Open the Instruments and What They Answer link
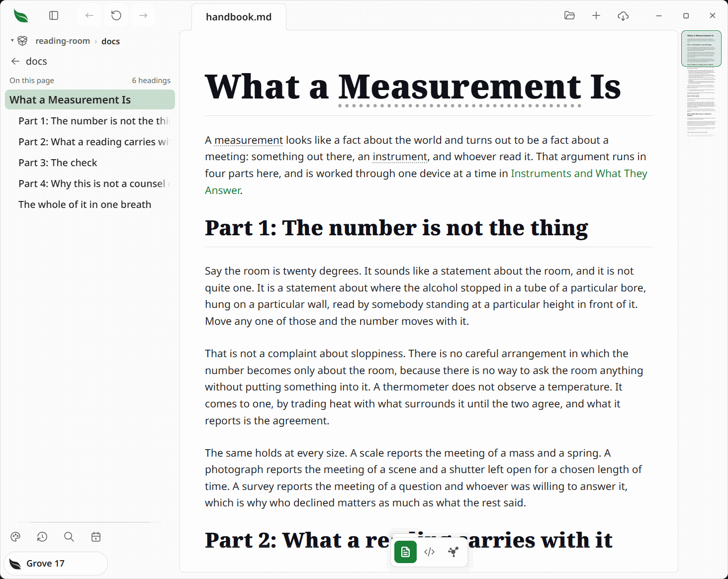 click(579, 174)
